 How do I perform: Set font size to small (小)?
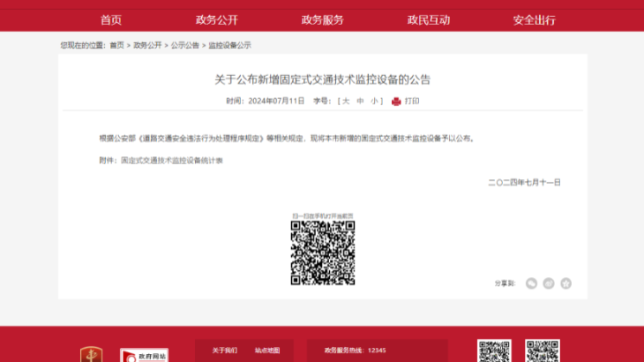[x=374, y=102]
